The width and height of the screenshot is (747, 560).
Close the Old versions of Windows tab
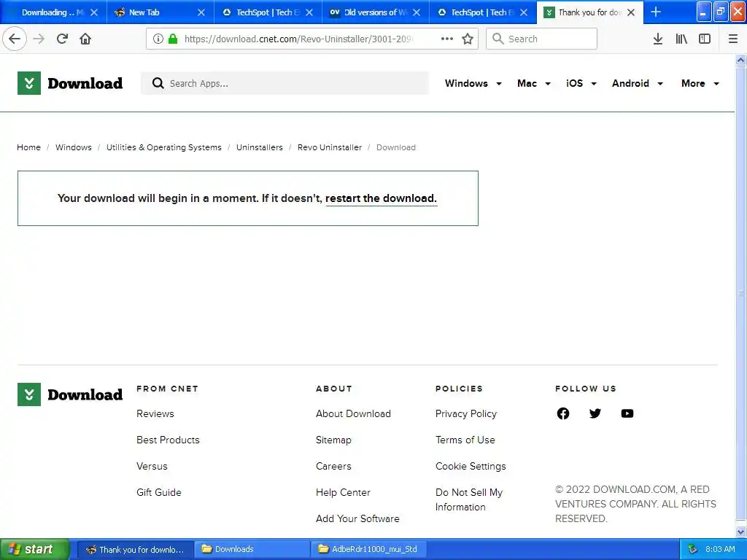(x=417, y=12)
